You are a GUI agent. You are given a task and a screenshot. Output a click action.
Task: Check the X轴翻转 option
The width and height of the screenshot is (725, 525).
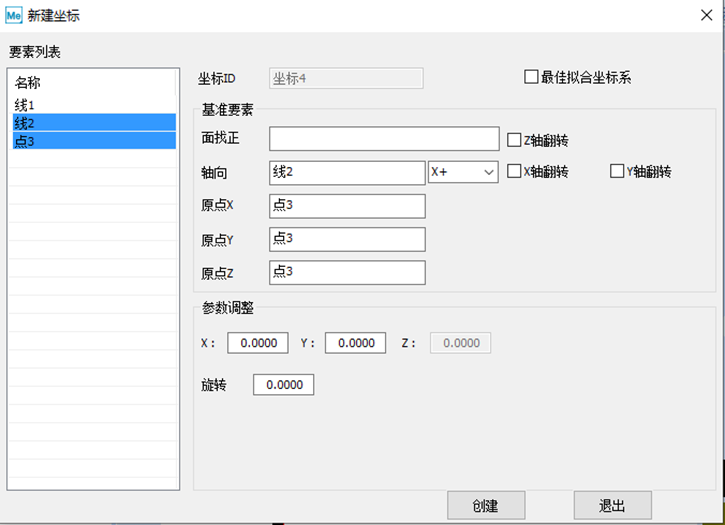(x=515, y=172)
